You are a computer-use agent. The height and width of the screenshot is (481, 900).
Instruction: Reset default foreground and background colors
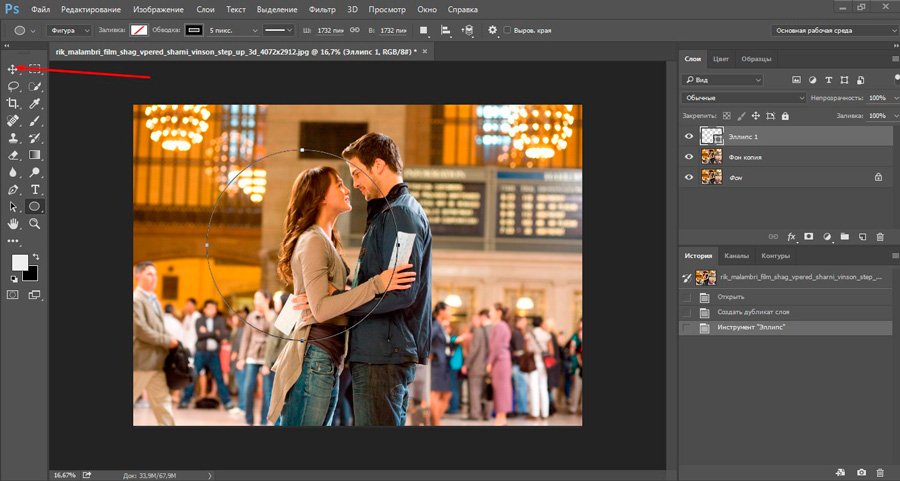(14, 279)
